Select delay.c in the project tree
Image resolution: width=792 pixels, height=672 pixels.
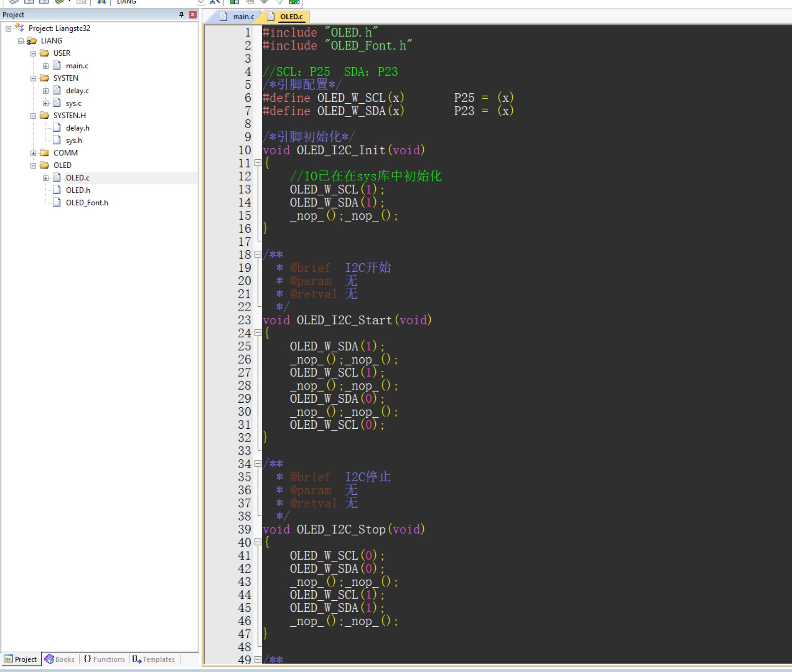77,90
